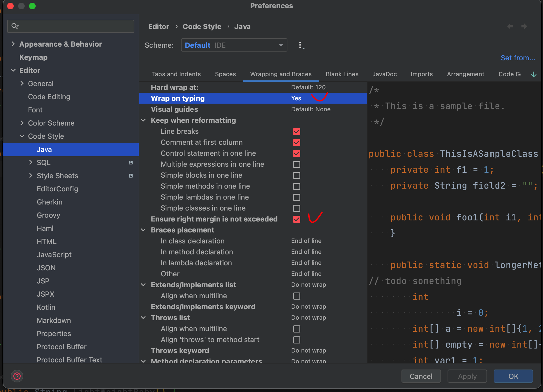Uncheck the Line breaks checkbox
This screenshot has height=392, width=543.
[x=296, y=132]
